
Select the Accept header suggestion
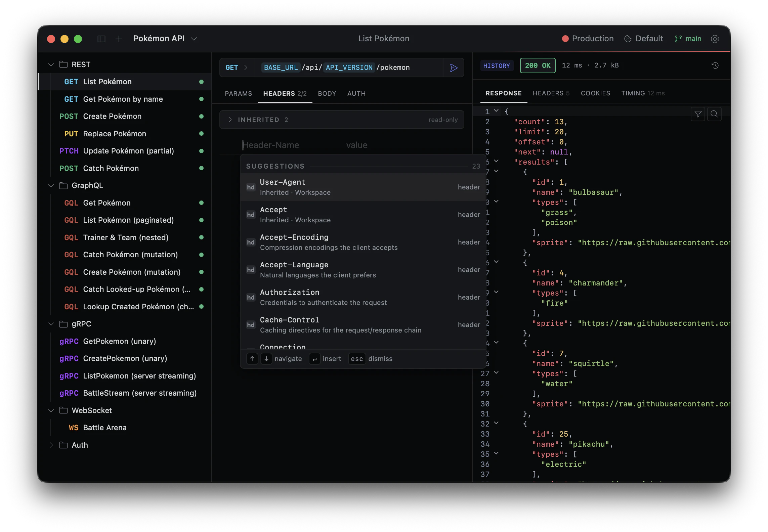point(363,215)
